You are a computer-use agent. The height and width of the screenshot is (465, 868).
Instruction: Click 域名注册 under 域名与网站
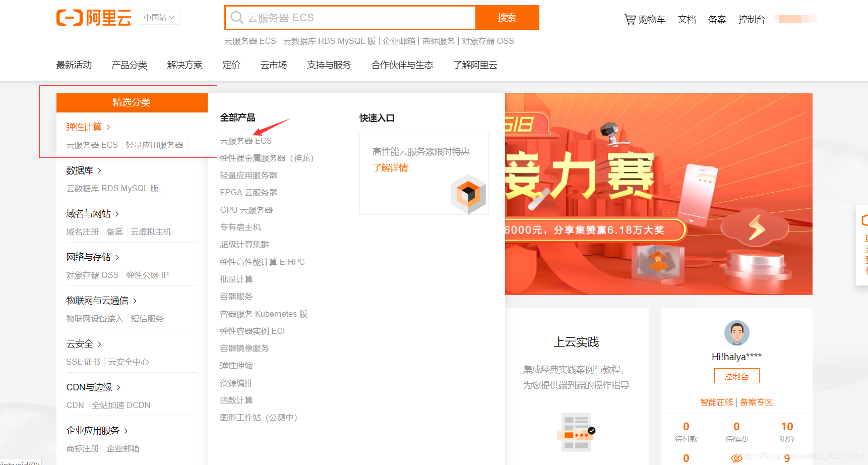[x=83, y=232]
